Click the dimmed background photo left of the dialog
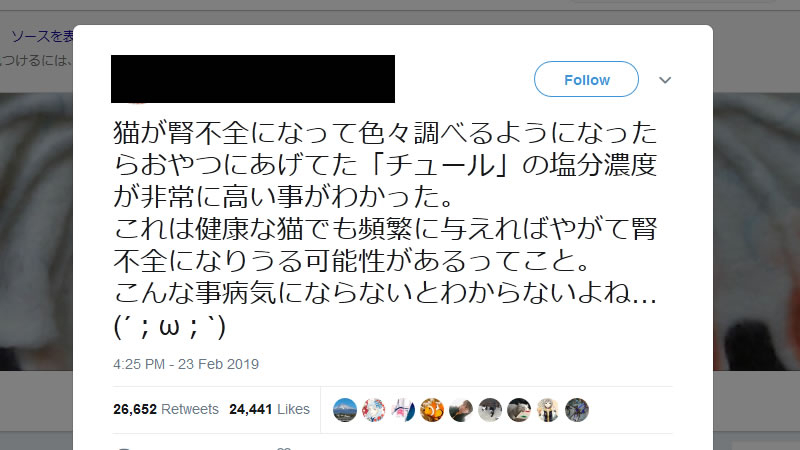Viewport: 800px width, 450px height. click(x=37, y=232)
